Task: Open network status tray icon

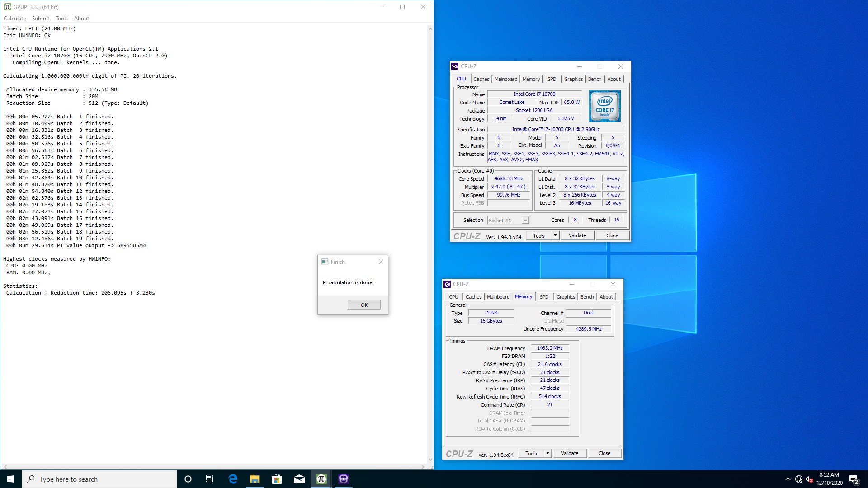Action: click(x=799, y=479)
